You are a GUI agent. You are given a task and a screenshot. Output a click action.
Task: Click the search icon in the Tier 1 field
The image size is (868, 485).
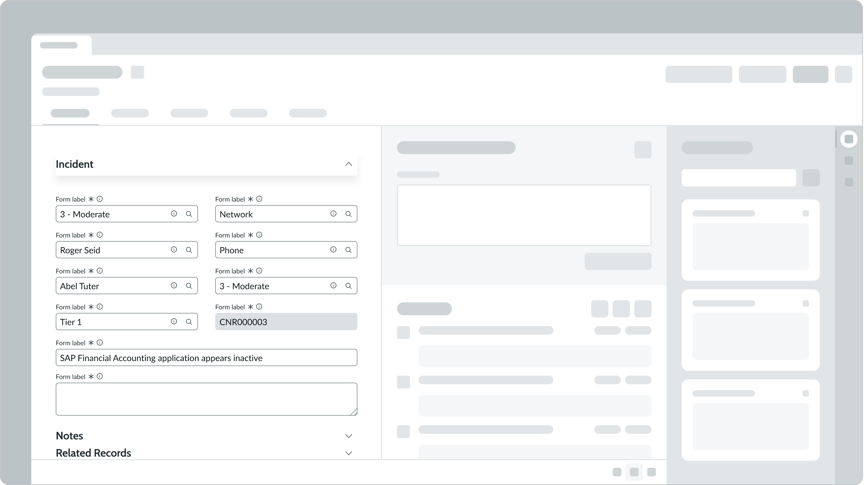click(189, 322)
